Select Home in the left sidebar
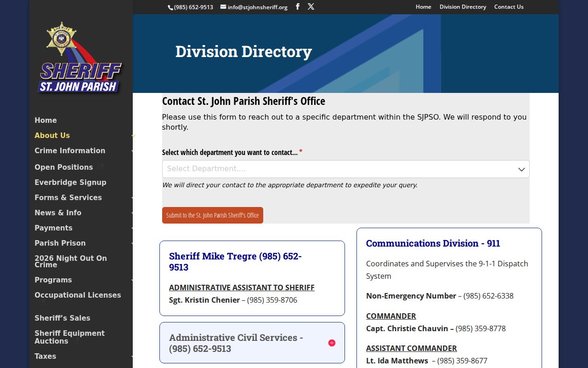 tap(45, 121)
